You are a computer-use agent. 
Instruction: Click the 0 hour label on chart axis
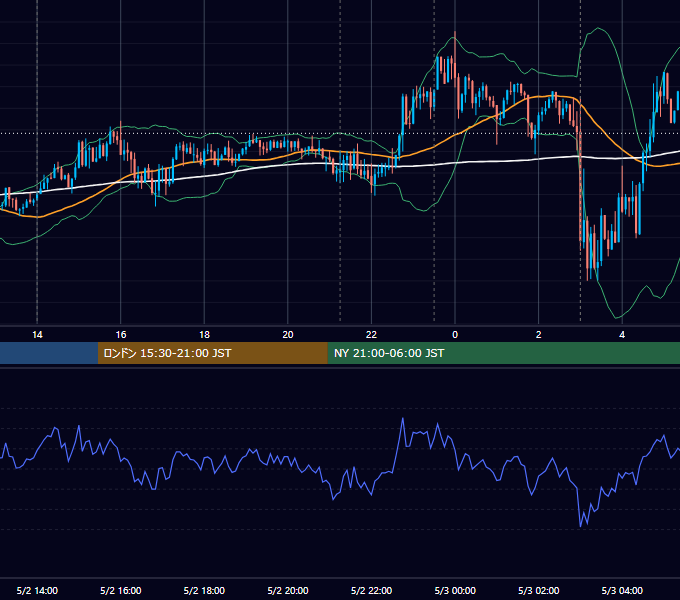(455, 335)
